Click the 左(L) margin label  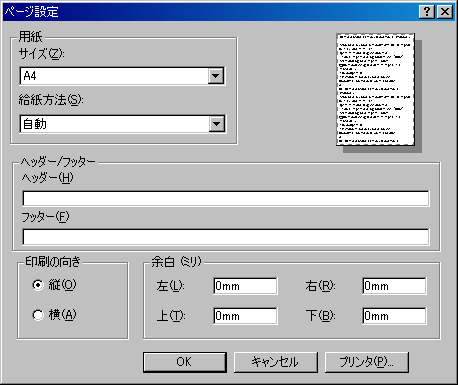point(170,286)
